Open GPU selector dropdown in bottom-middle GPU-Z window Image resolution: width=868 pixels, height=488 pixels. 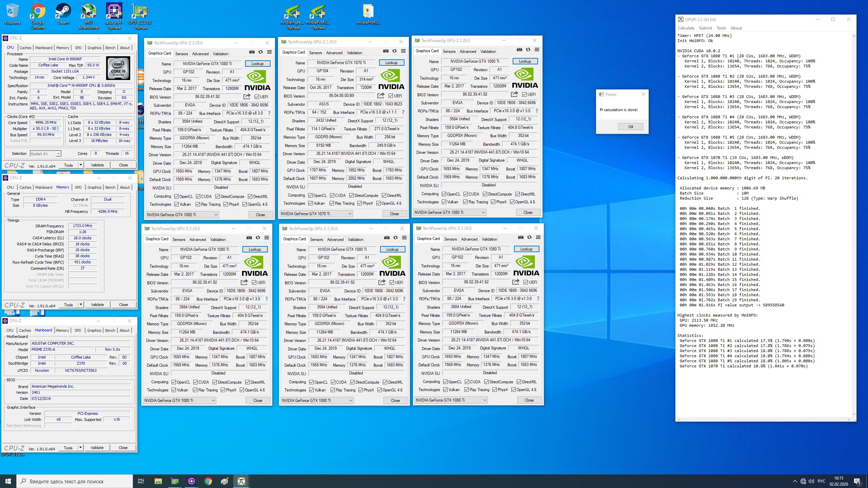317,400
